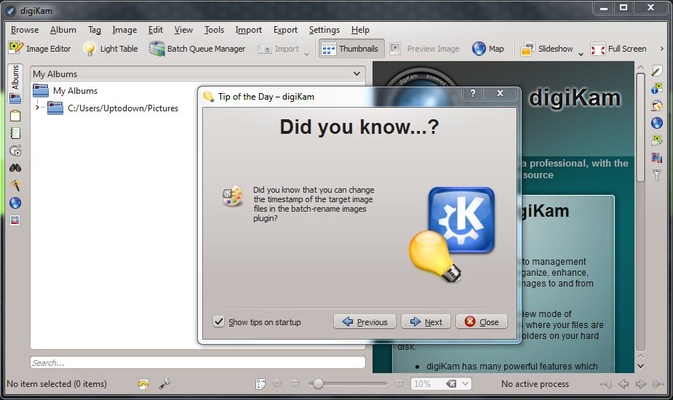Open the Import toolbar dropdown arrow
The height and width of the screenshot is (400, 673).
point(306,54)
